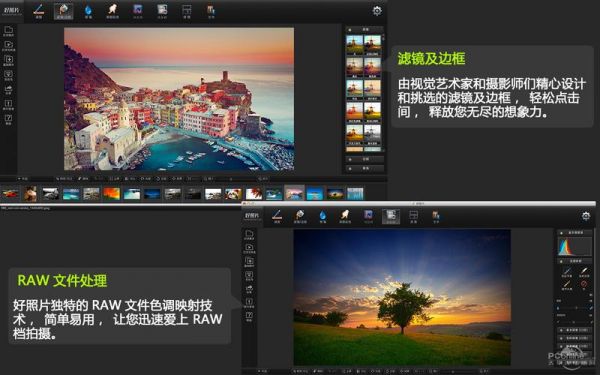Open the help icon in bottom window sidebar
This screenshot has width=600, height=375.
249,317
